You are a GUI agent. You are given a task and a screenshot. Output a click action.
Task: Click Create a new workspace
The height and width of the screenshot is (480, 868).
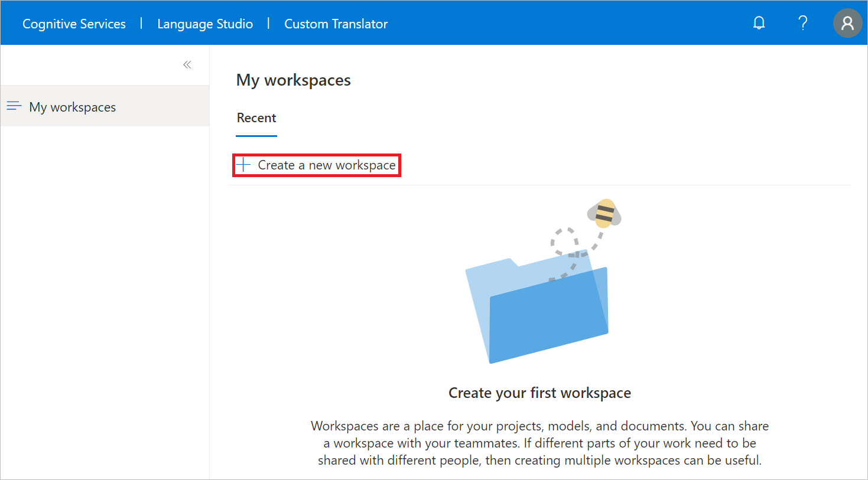pos(326,165)
